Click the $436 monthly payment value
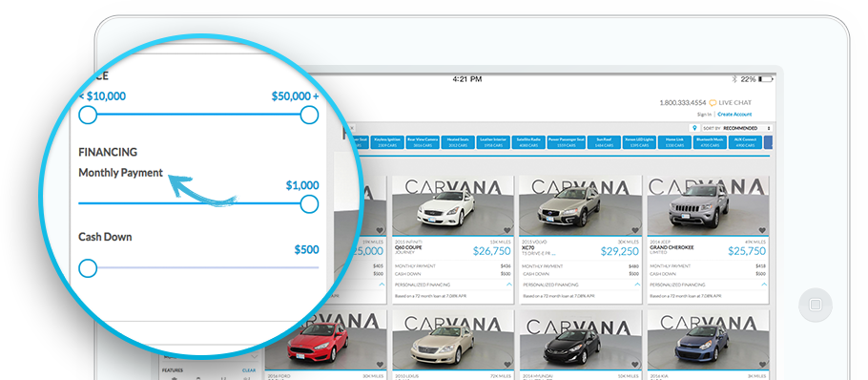 pos(506,266)
